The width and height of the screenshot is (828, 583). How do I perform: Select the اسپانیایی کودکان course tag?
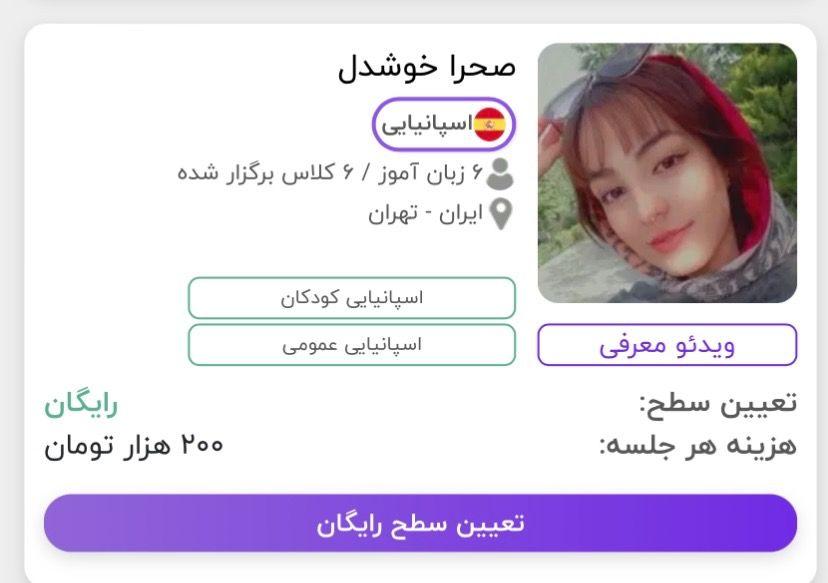352,298
